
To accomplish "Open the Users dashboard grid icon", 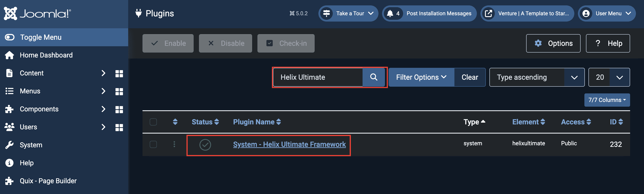I will tap(119, 127).
